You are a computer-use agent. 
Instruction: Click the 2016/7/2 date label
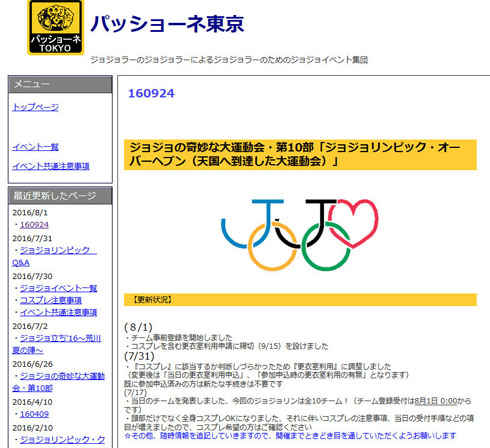click(30, 326)
